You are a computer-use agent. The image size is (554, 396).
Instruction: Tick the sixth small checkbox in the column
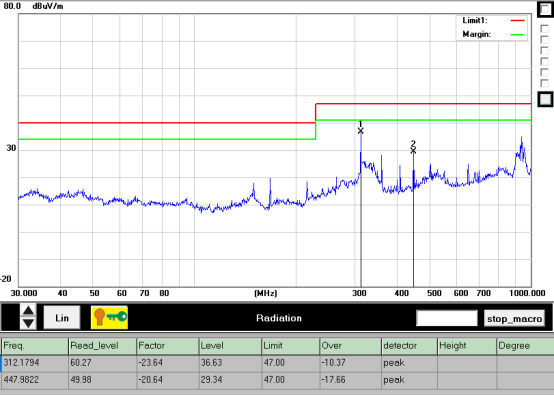tap(544, 83)
